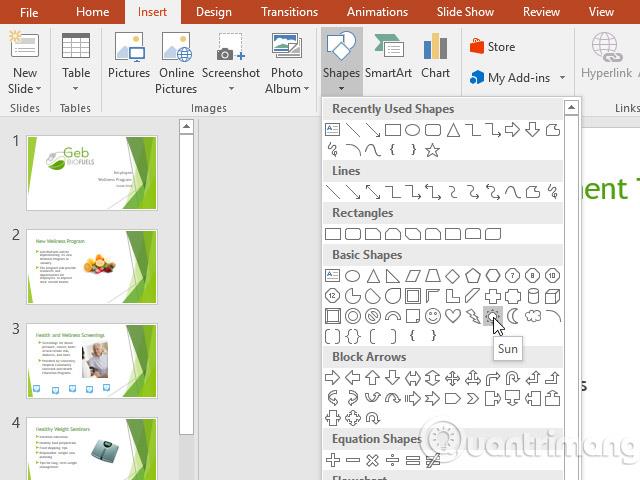This screenshot has height=480, width=640.
Task: Click the Hyperlink button
Action: click(x=607, y=56)
